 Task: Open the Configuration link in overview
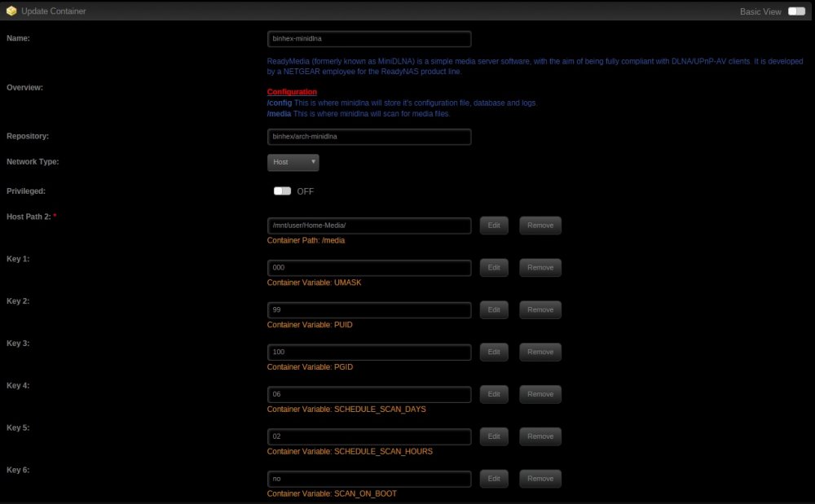tap(292, 92)
